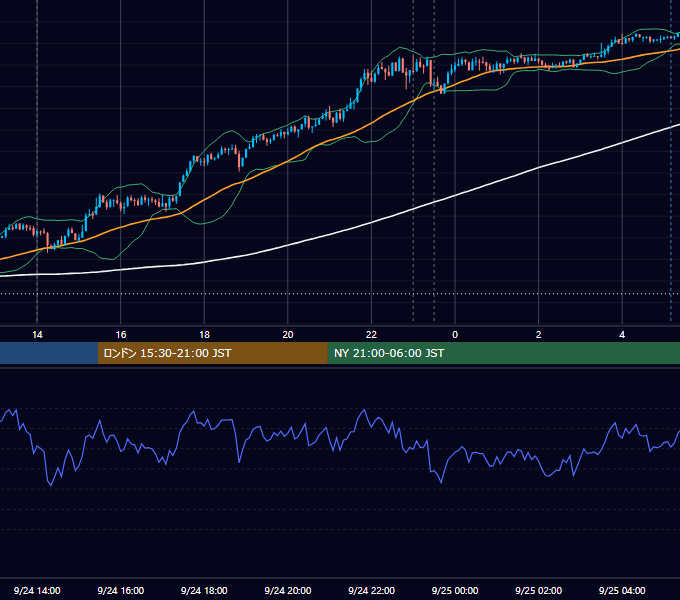Click the hour 18 axis label

coord(204,335)
